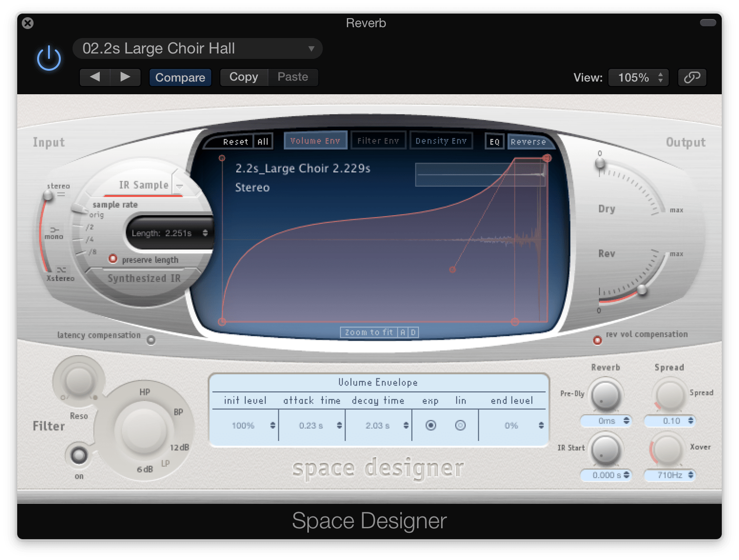This screenshot has height=560, width=739.
Task: Disable rev vol compensation
Action: tap(598, 340)
